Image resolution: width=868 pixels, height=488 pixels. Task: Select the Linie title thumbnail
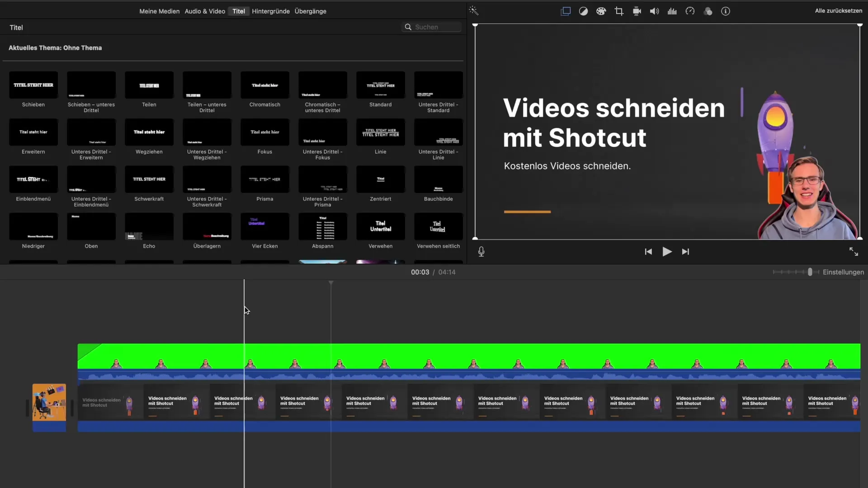381,132
